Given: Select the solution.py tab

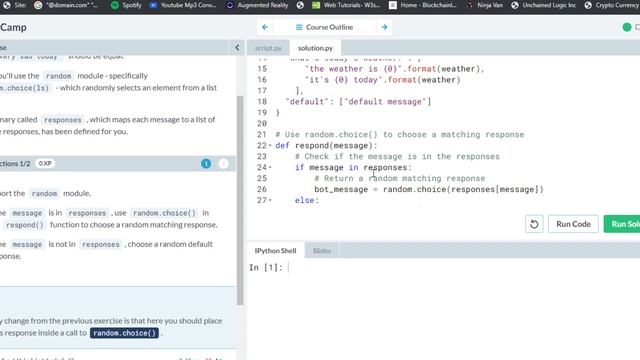Looking at the screenshot, I should (x=315, y=48).
